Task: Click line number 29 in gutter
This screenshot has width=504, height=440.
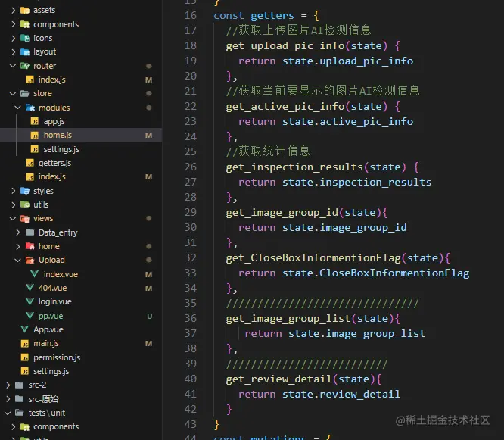Action: pos(191,212)
